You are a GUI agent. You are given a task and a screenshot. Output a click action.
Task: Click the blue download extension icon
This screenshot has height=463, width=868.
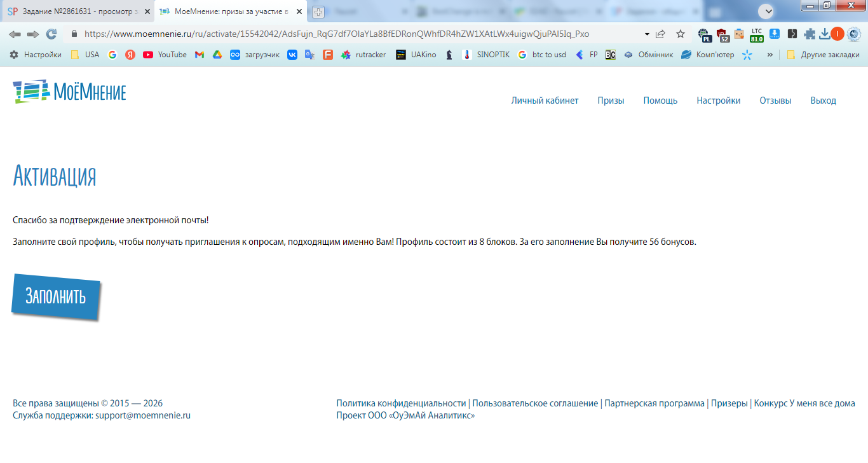tap(775, 34)
